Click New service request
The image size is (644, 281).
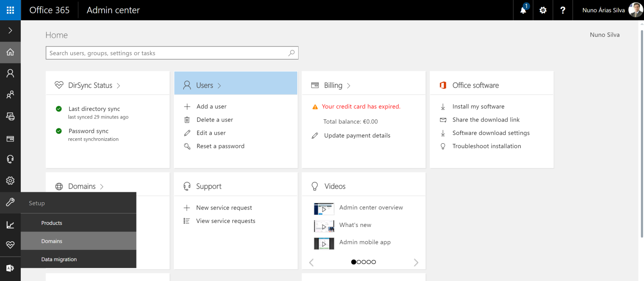[x=224, y=208]
